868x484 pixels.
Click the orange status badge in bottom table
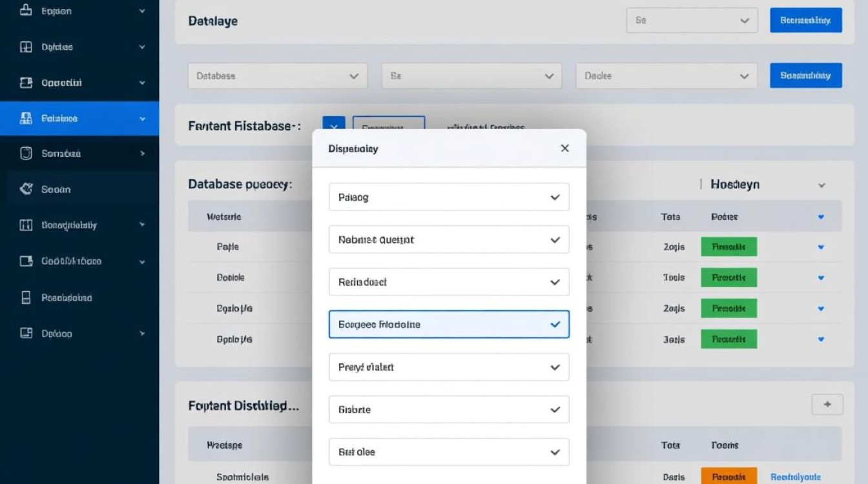coord(728,476)
